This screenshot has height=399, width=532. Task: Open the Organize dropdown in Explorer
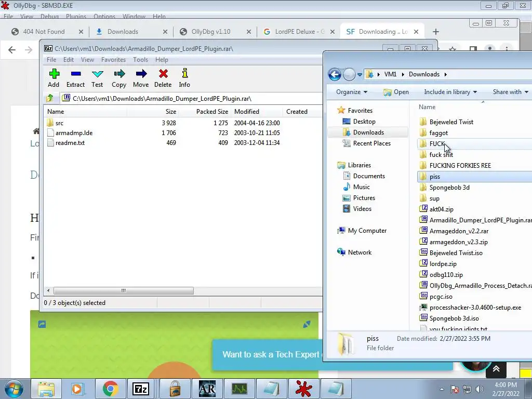click(352, 92)
